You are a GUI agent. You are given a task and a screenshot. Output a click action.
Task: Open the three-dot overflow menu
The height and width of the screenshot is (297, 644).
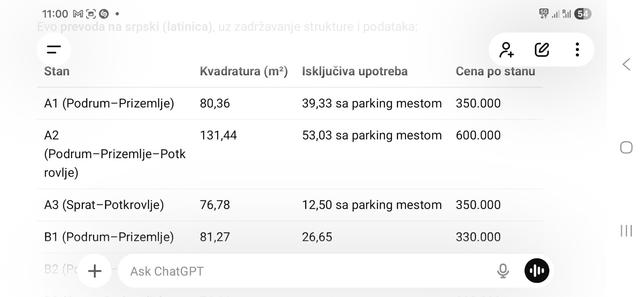(577, 49)
